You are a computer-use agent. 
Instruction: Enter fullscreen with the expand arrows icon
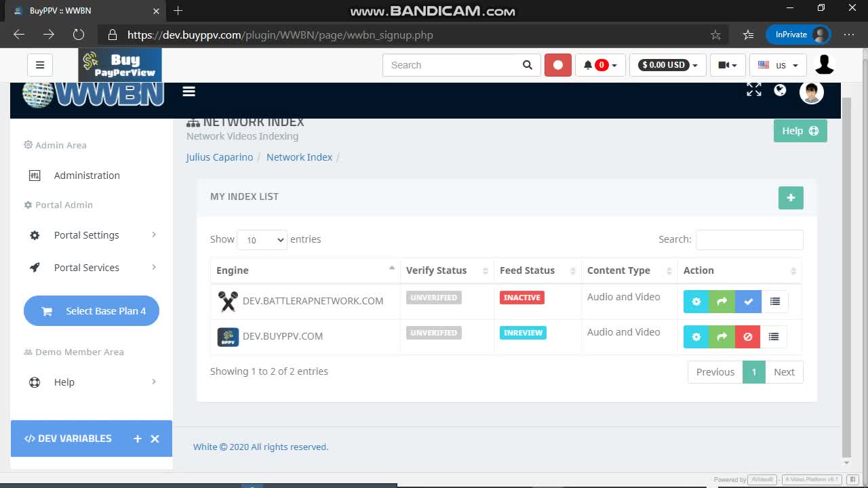[x=754, y=90]
